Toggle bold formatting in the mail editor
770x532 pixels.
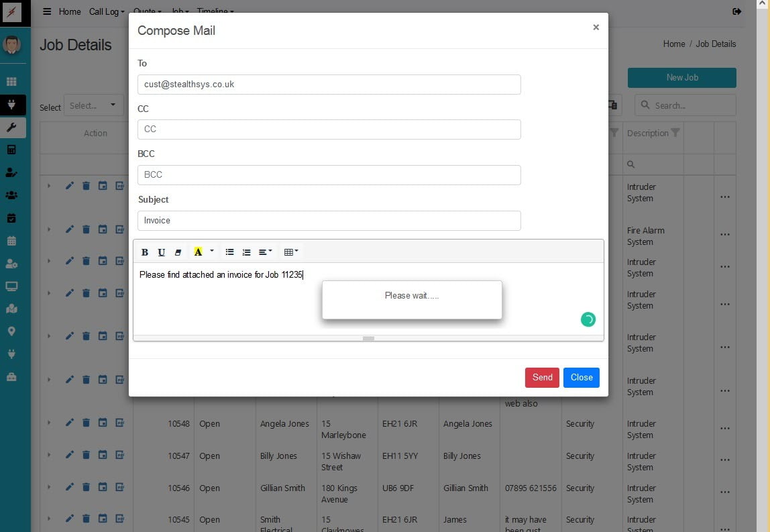coord(145,252)
